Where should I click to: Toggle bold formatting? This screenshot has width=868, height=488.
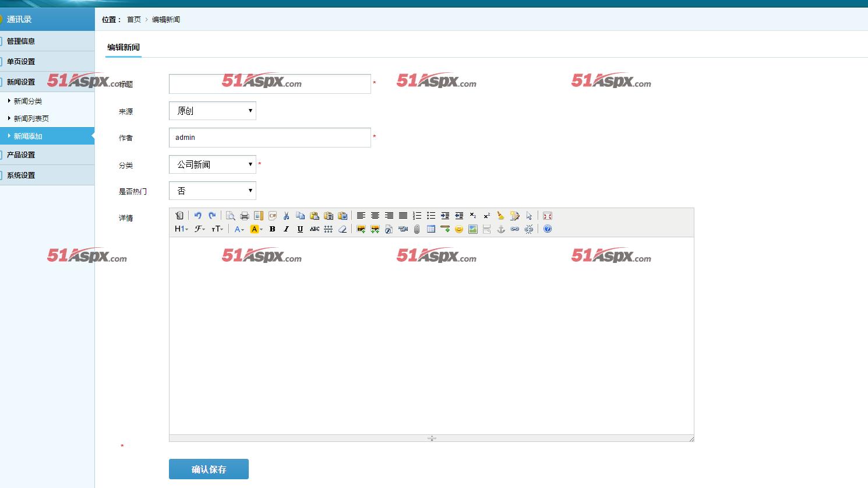[272, 229]
